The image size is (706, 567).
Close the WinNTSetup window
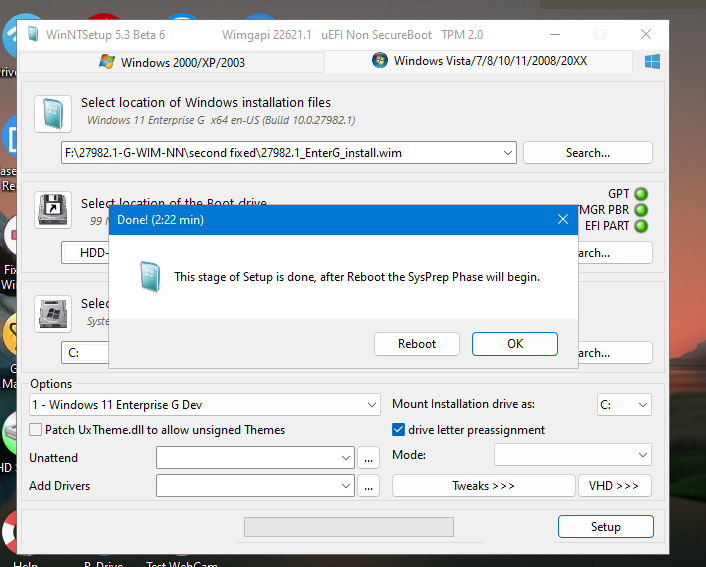point(646,34)
